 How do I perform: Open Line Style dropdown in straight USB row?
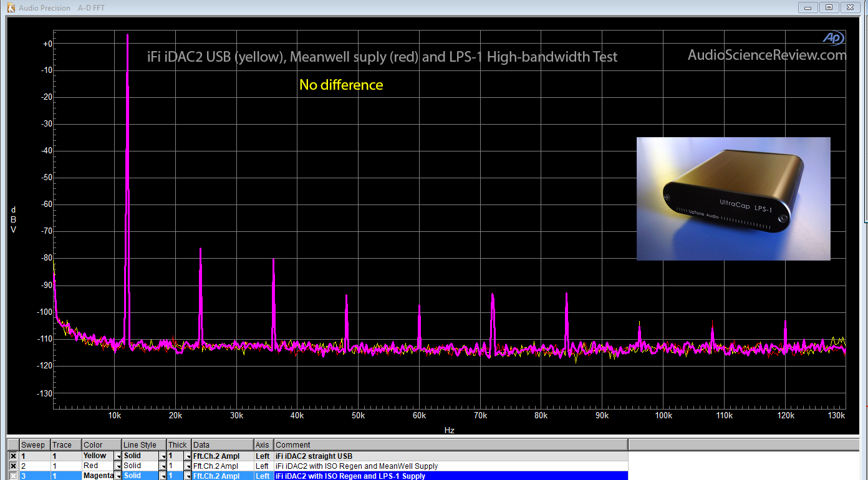[x=163, y=456]
